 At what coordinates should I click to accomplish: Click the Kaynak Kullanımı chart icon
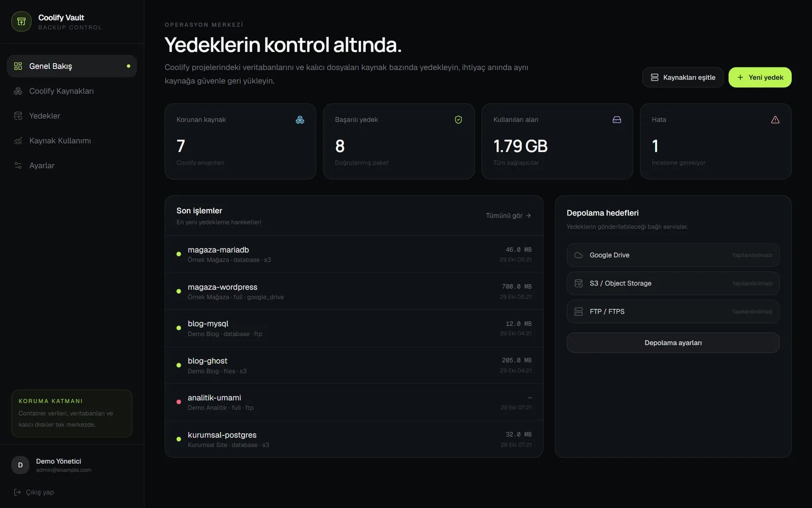point(18,141)
